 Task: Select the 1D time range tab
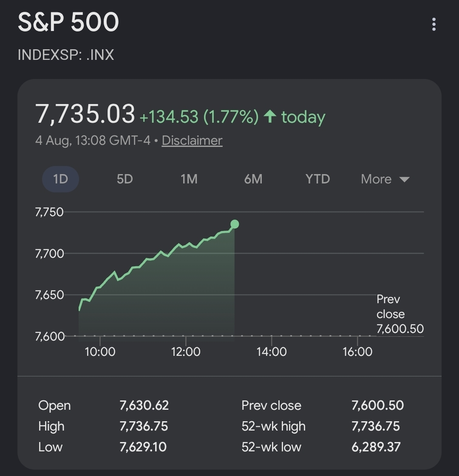click(x=60, y=179)
